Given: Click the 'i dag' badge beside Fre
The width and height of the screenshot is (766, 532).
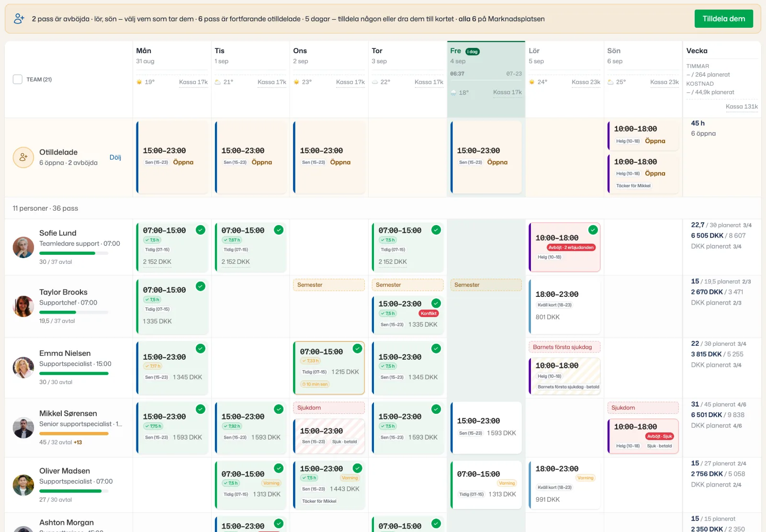Looking at the screenshot, I should coord(473,52).
